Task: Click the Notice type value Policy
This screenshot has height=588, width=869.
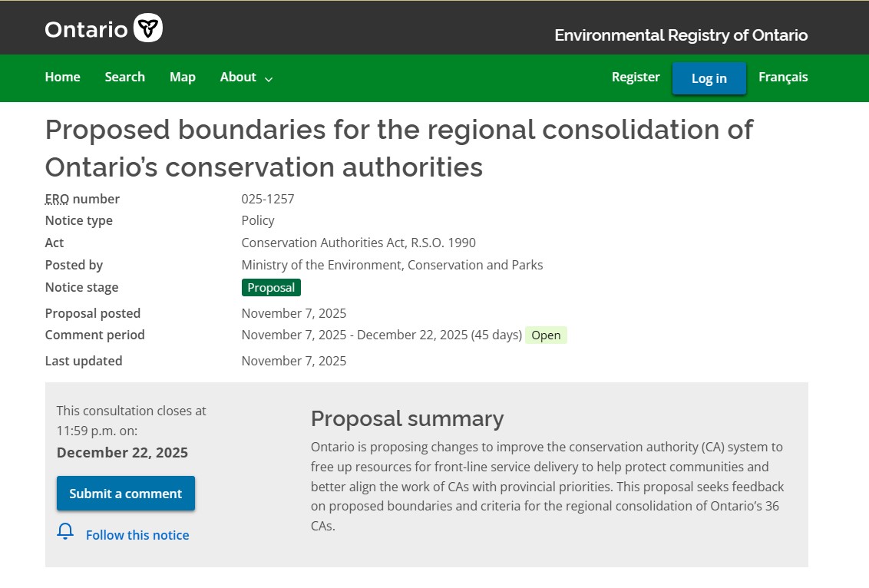Action: 258,220
